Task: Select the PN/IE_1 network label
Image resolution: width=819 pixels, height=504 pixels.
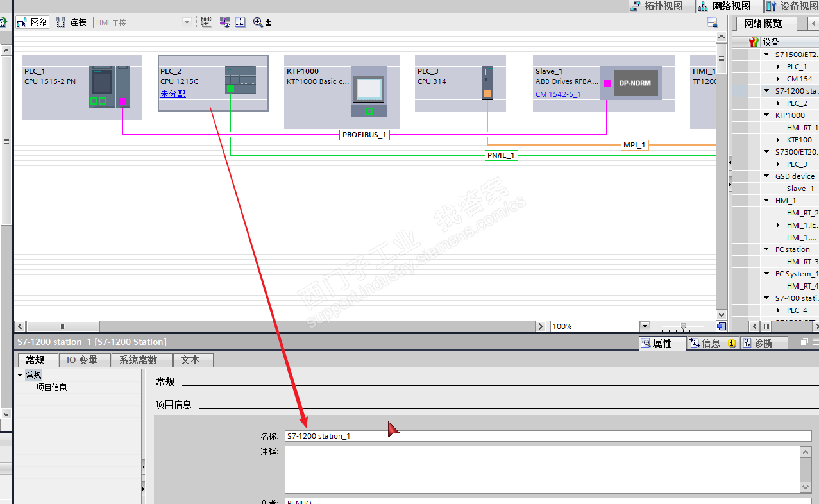Action: [501, 155]
